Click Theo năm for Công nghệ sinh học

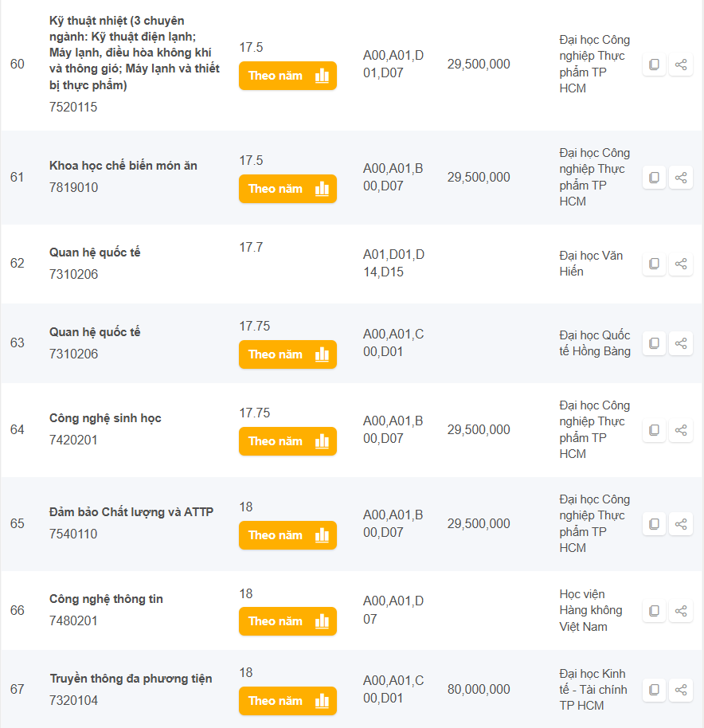[x=287, y=441]
